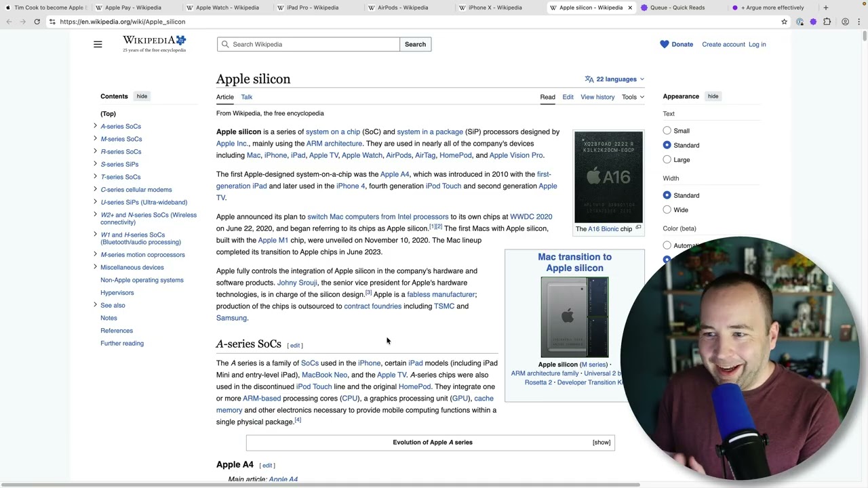View site information icon in address bar
The height and width of the screenshot is (488, 868).
click(52, 22)
